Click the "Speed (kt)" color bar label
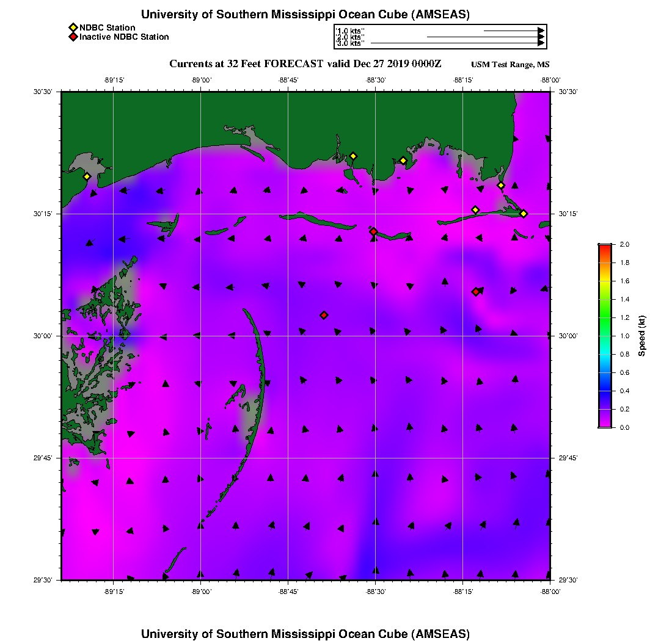The width and height of the screenshot is (672, 641). 642,336
